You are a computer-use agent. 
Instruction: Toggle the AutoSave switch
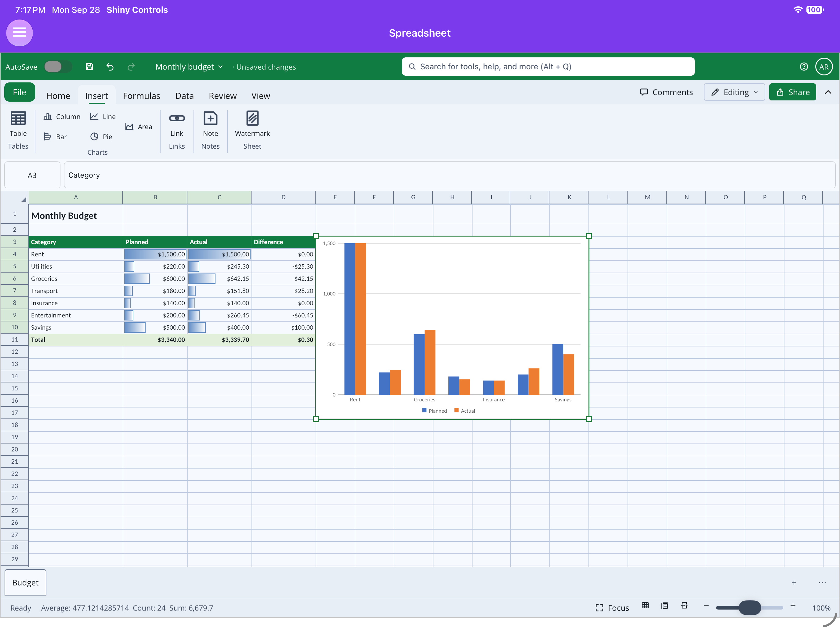tap(58, 67)
